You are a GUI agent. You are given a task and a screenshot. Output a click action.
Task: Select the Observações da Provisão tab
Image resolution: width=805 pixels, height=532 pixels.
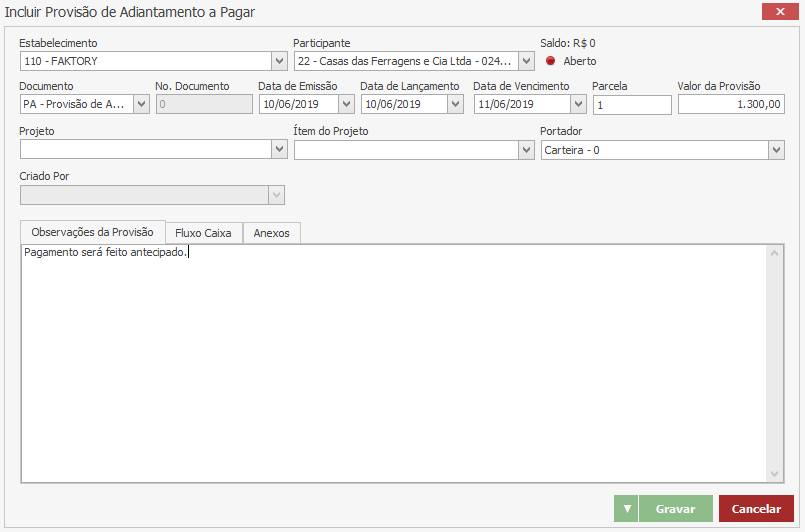tap(92, 232)
